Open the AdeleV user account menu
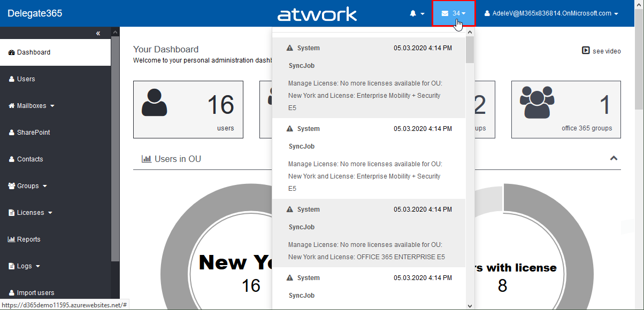 click(551, 13)
